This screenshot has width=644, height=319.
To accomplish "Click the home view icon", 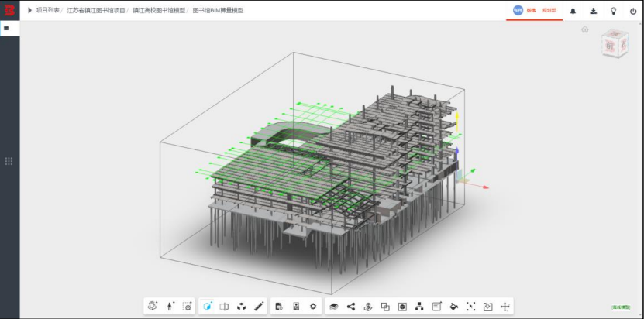I will tap(585, 29).
